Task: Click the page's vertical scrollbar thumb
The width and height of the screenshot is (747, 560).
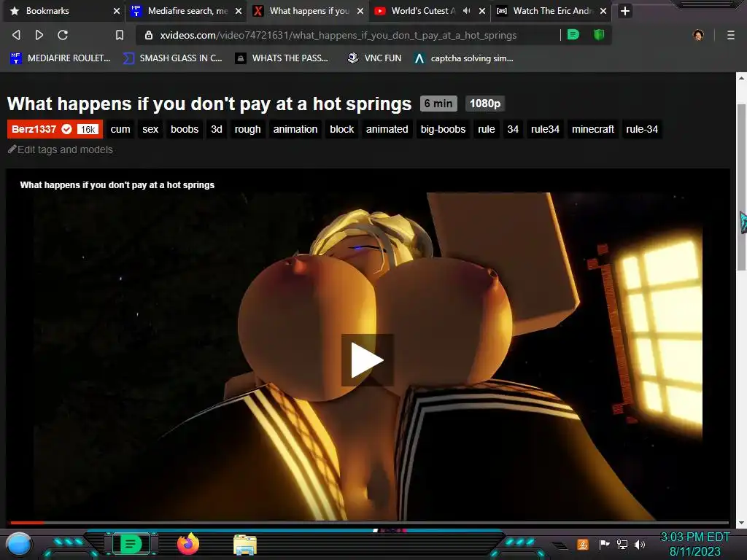Action: (741, 187)
